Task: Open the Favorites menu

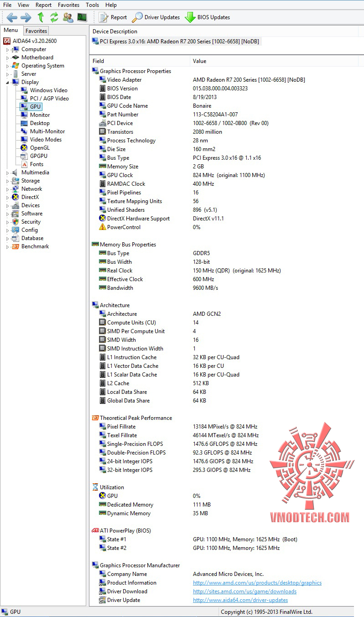Action: pos(68,5)
